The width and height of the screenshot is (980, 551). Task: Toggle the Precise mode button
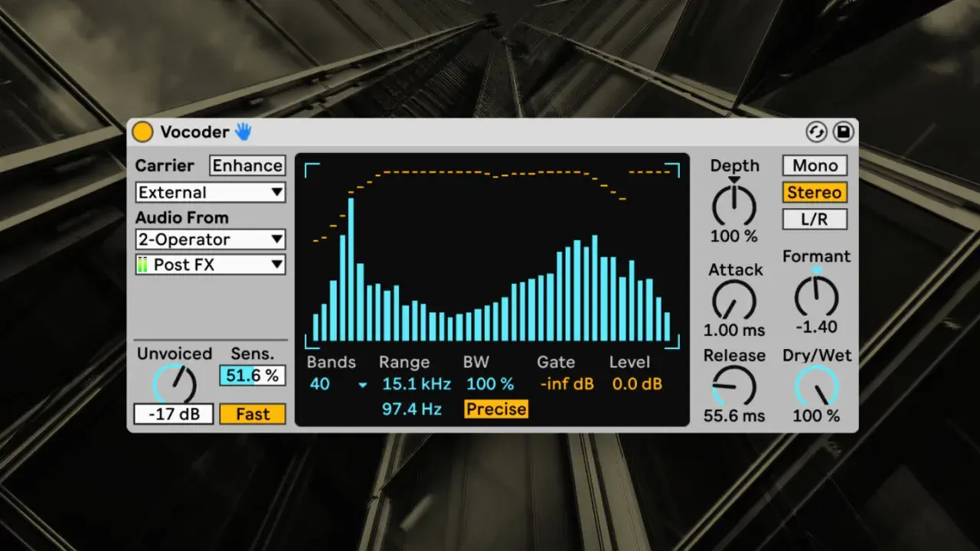496,409
